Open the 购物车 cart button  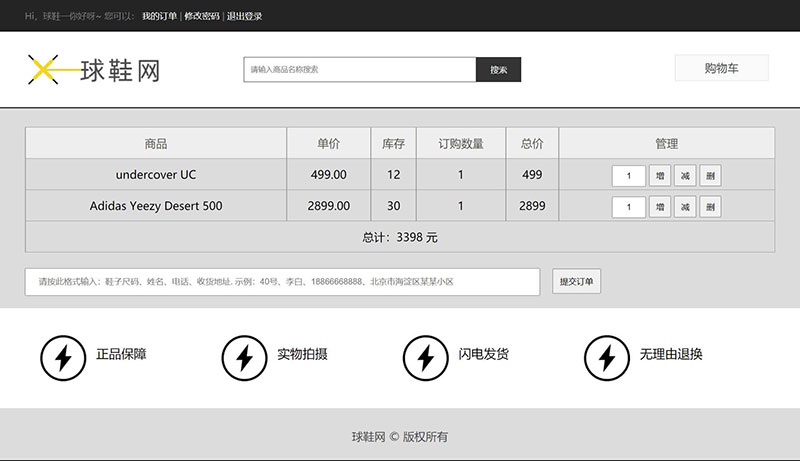click(721, 68)
